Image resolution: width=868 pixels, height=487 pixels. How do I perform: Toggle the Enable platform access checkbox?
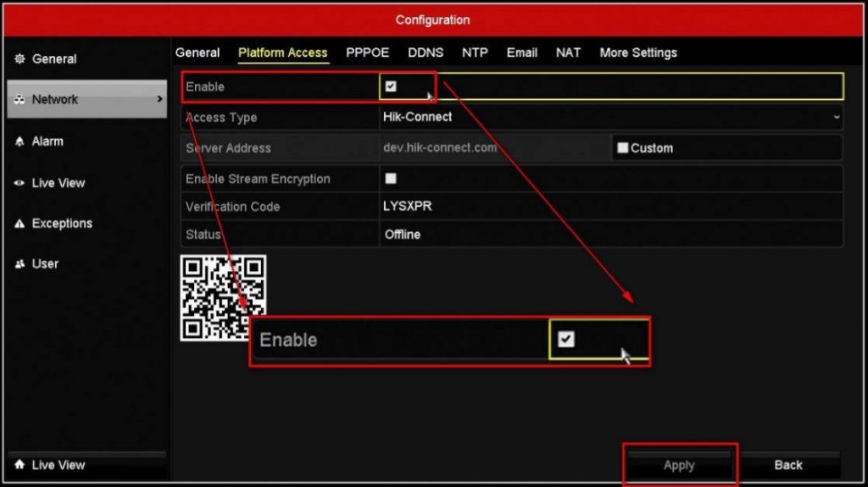pos(391,86)
